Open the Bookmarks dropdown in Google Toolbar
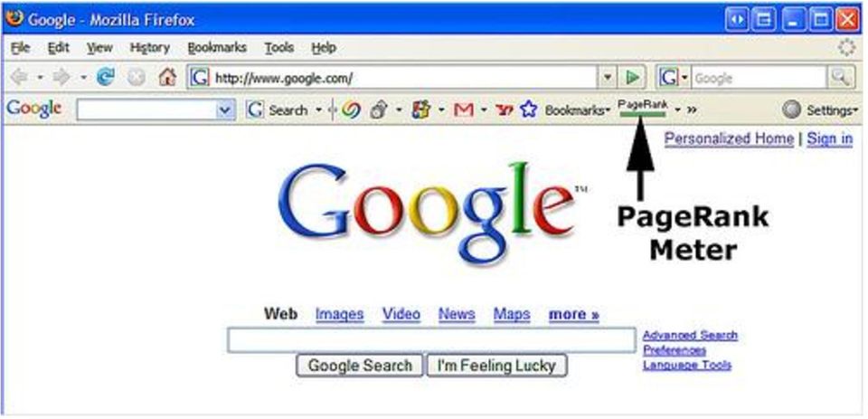Viewport: 868px width, 419px height. tap(578, 110)
